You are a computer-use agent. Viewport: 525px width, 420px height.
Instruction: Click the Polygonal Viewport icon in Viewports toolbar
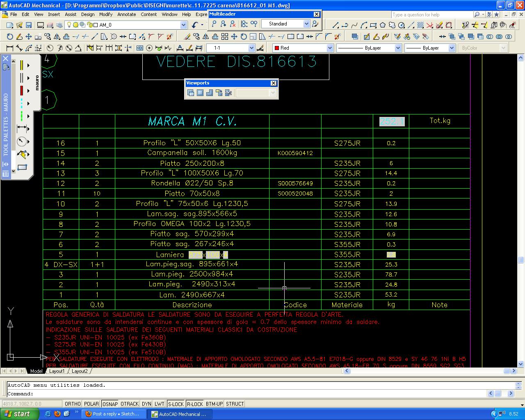pyautogui.click(x=210, y=93)
